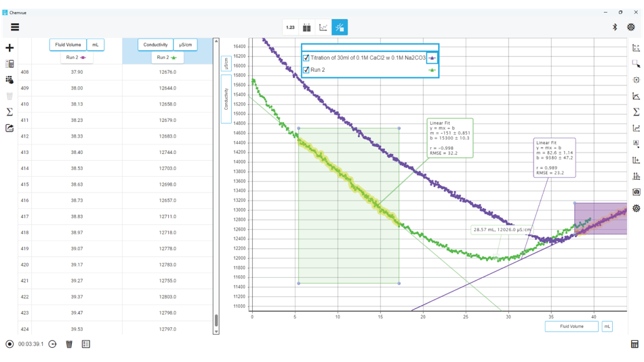Click the table vertical scrollbar thumb
Image resolution: width=644 pixels, height=362 pixels.
click(x=216, y=321)
